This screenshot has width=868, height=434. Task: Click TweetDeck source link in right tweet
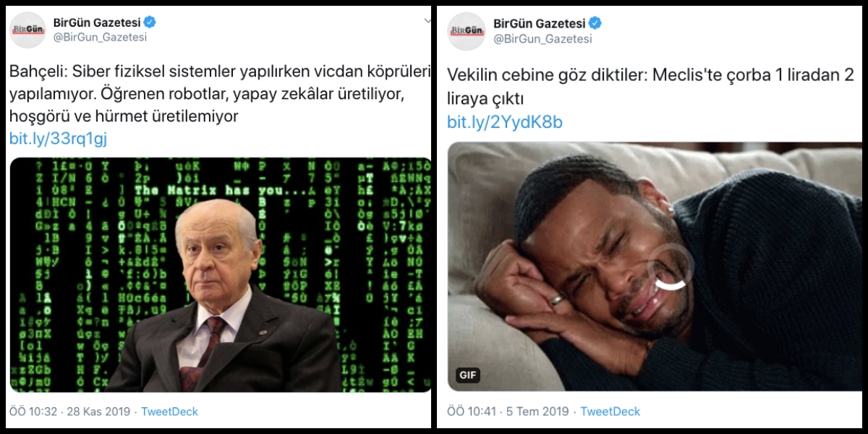coord(610,412)
